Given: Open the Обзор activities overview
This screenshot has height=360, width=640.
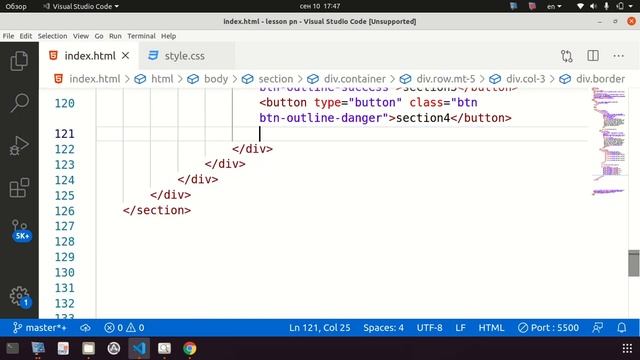Looking at the screenshot, I should tap(16, 6).
